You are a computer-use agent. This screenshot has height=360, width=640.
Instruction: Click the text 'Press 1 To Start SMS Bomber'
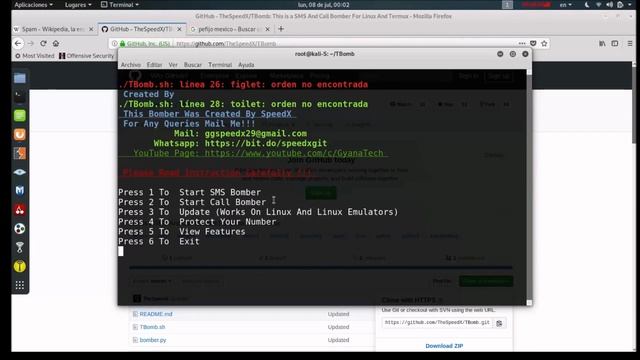tap(189, 192)
